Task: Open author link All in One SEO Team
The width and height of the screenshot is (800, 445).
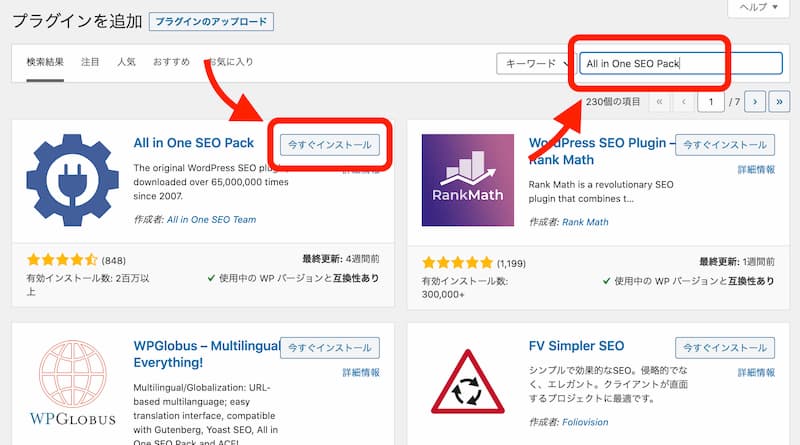Action: point(212,219)
